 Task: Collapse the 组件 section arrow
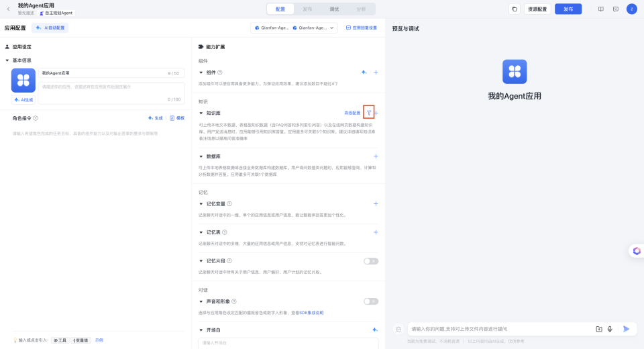click(x=201, y=72)
